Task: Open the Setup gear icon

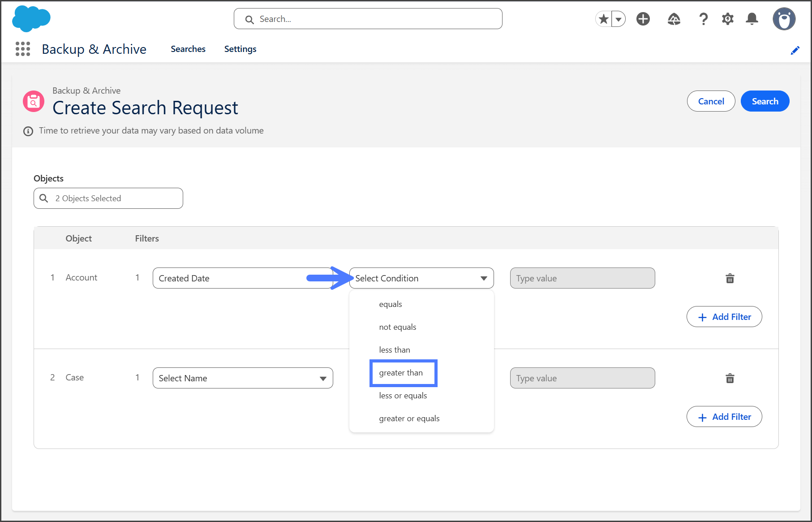Action: 727,19
